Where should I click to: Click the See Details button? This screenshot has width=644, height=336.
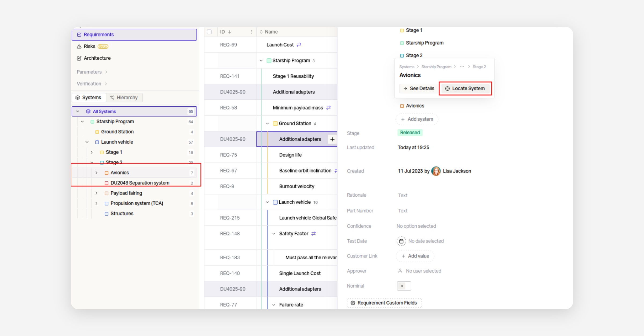point(419,88)
